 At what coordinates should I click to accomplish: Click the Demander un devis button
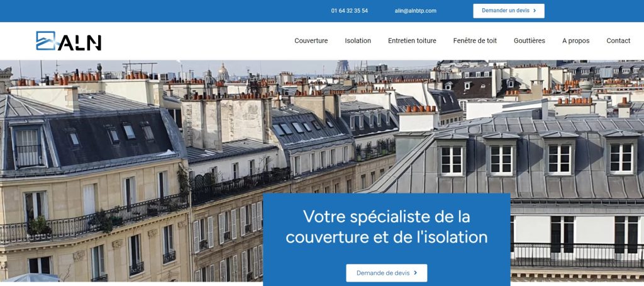pos(508,11)
